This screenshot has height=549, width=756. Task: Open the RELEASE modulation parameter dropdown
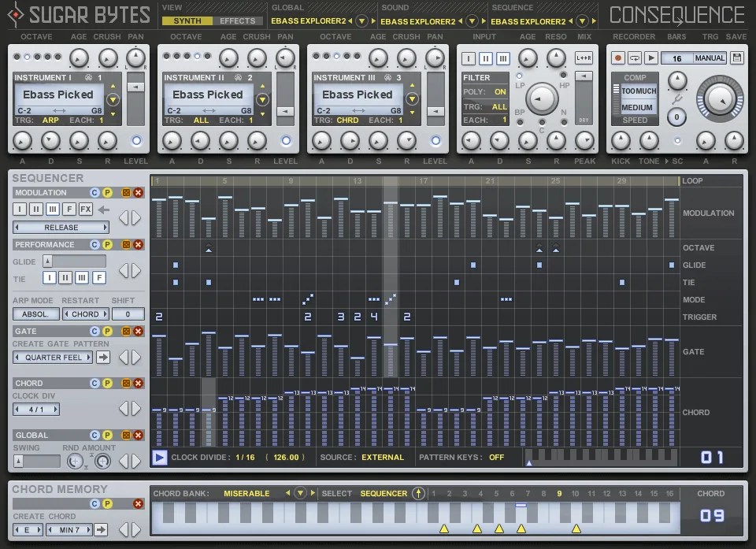tap(60, 226)
